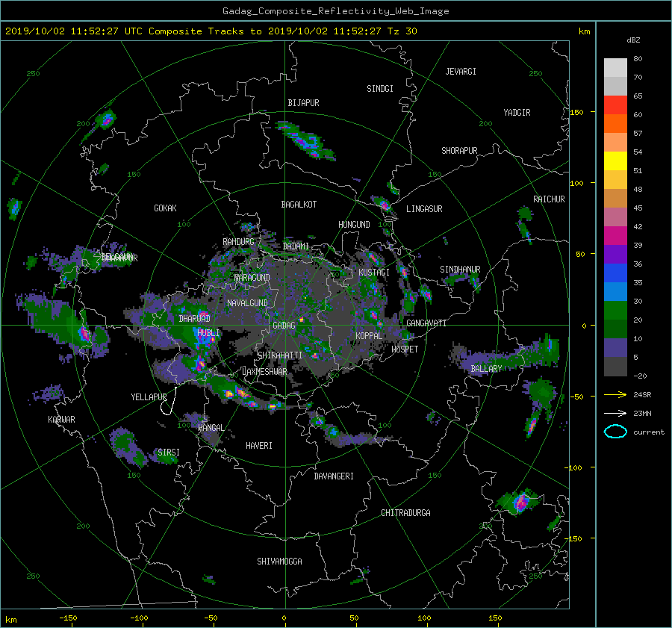Image resolution: width=672 pixels, height=628 pixels.
Task: Click the white storm track near YELLAPUR
Action: click(169, 401)
